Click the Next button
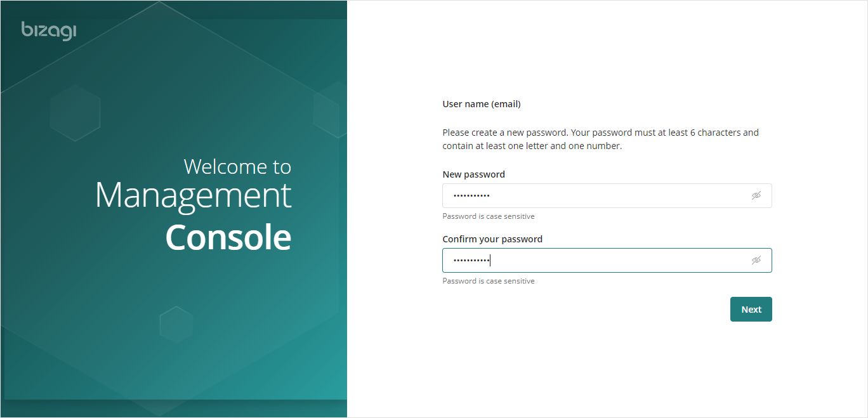 coord(751,310)
